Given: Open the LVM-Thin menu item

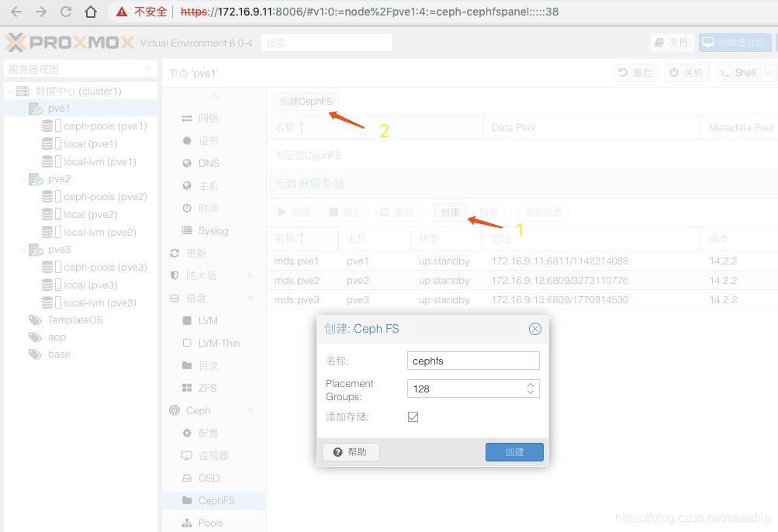Looking at the screenshot, I should coord(214,343).
